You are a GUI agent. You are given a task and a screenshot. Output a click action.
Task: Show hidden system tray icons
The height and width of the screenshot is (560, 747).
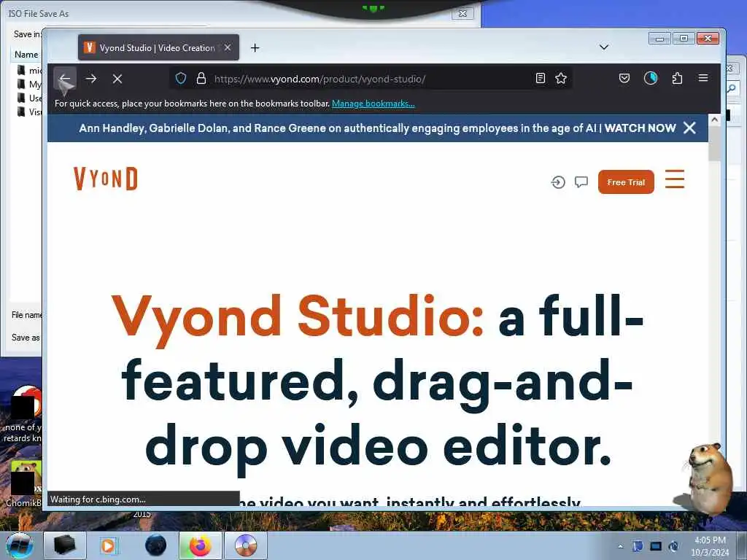coord(620,547)
